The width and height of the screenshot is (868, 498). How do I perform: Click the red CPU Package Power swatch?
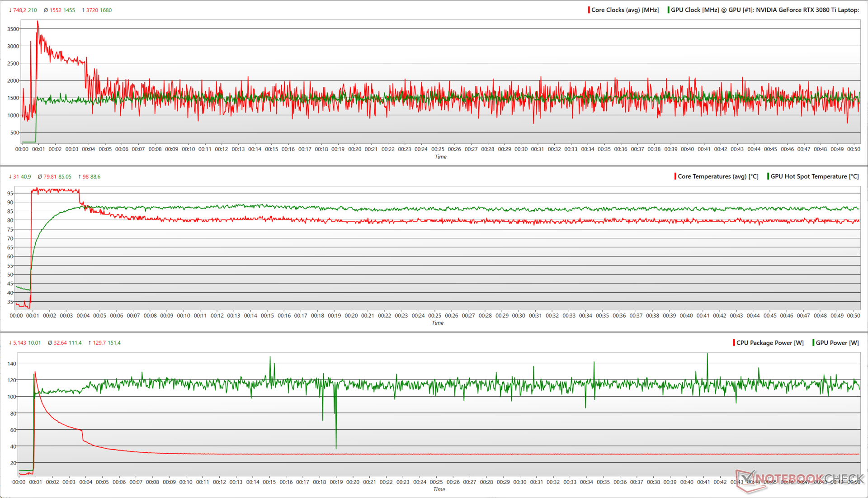click(x=734, y=343)
